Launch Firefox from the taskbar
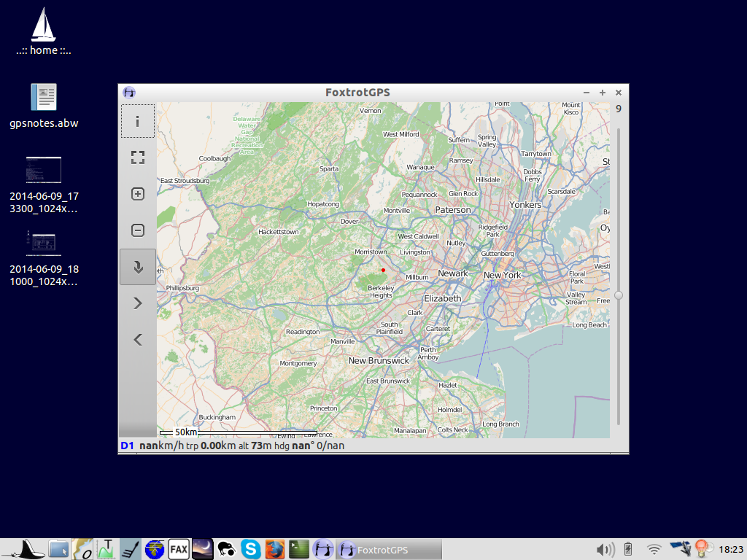 (x=274, y=549)
